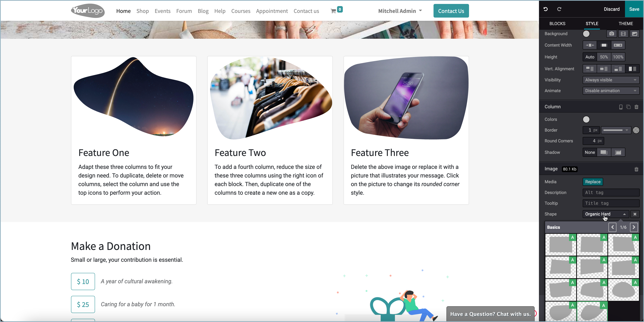Open the Animate 'Disable animation' dropdown
The image size is (644, 322).
point(611,91)
